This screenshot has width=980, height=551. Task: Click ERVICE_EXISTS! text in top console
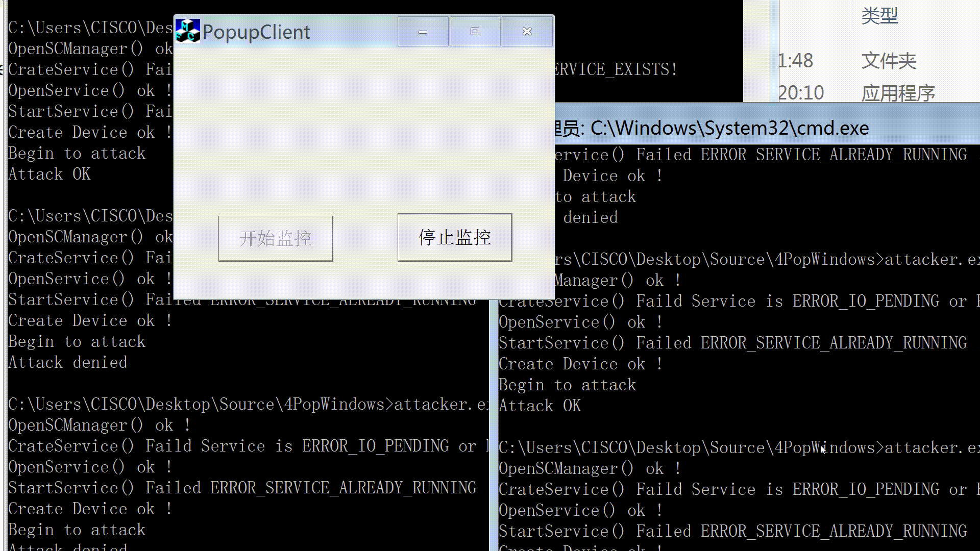point(616,69)
